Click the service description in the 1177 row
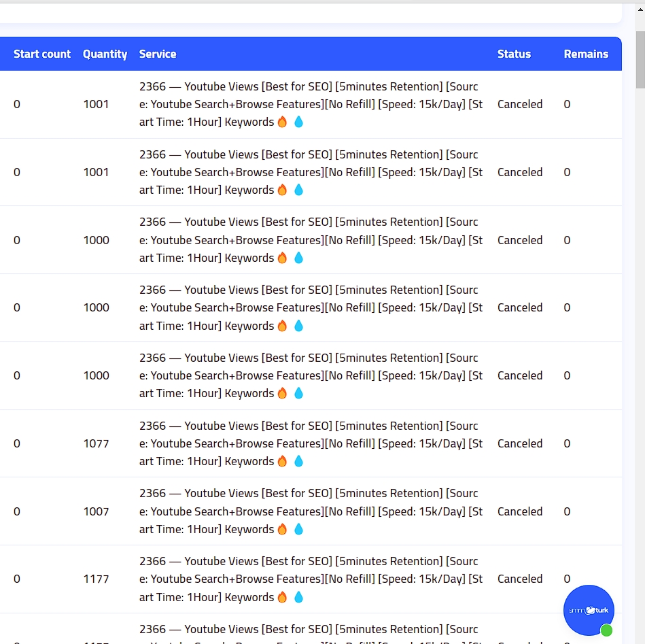Viewport: 645px width, 644px height. [311, 579]
